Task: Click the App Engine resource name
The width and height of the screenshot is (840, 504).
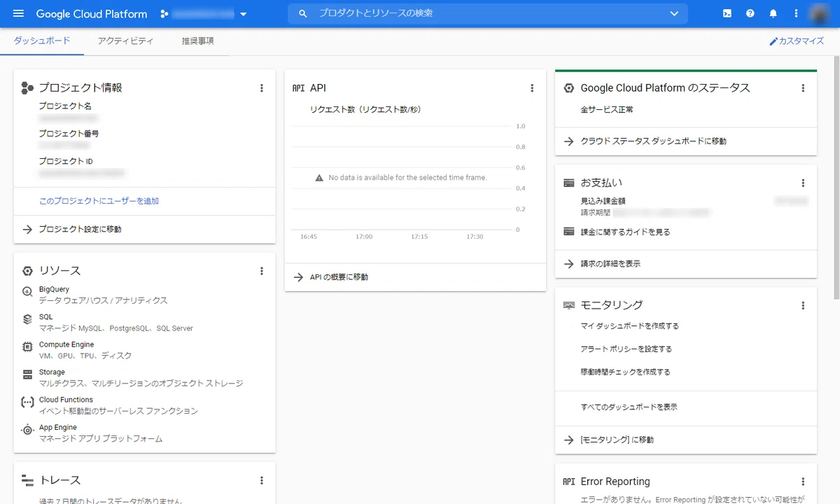Action: (58, 427)
